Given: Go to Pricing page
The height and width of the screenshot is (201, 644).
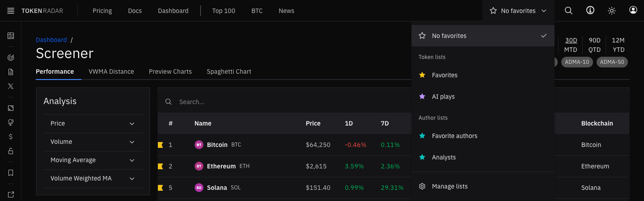Looking at the screenshot, I should (102, 11).
